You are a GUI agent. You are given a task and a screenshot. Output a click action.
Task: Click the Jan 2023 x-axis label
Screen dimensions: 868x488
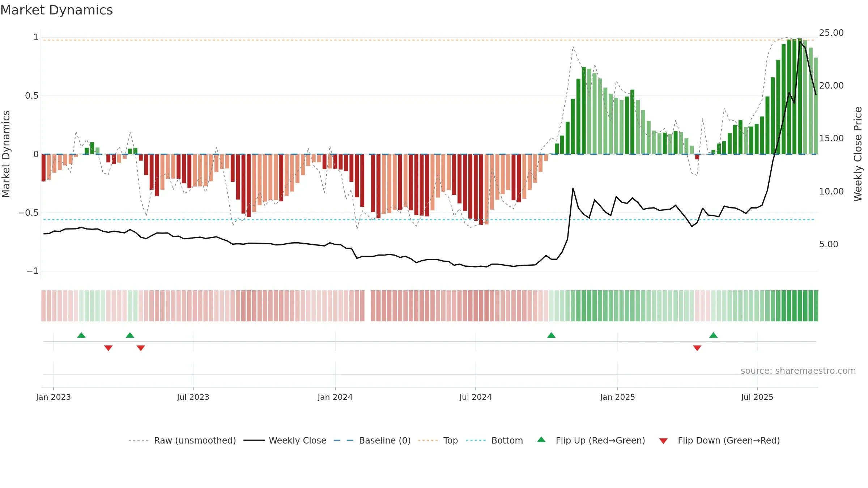coord(54,397)
